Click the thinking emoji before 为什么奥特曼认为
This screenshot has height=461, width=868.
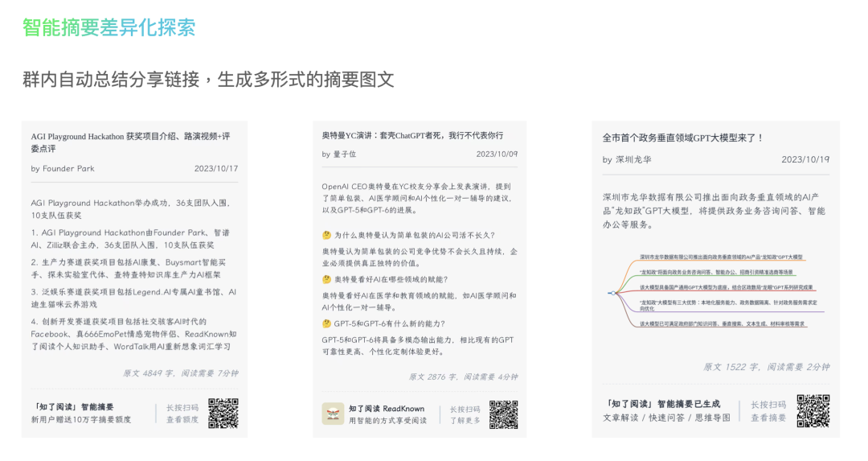(x=326, y=235)
